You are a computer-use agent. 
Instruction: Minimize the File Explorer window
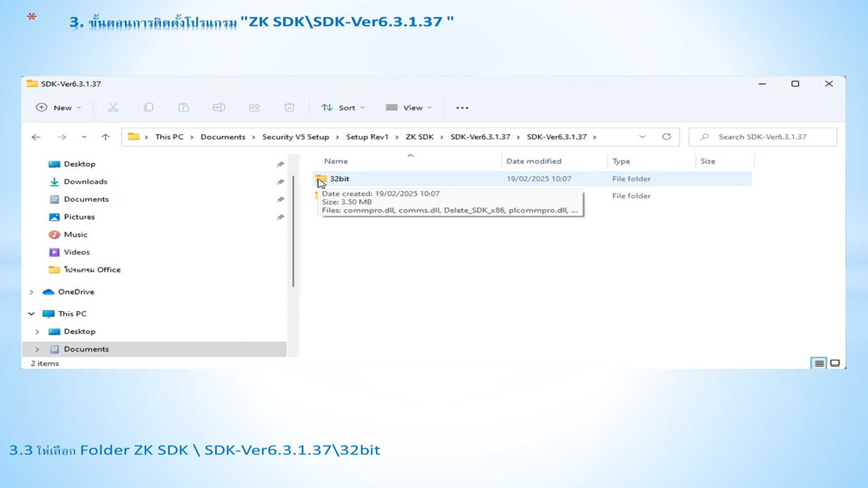(762, 84)
